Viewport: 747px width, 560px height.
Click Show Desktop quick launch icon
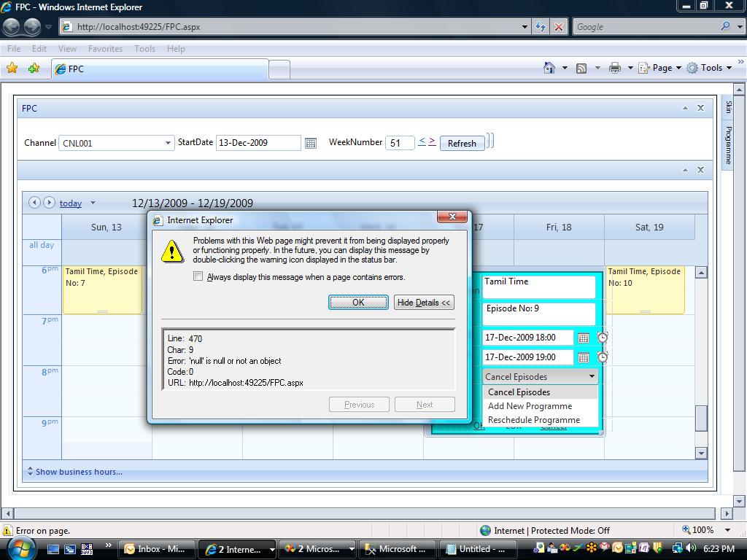(53, 549)
